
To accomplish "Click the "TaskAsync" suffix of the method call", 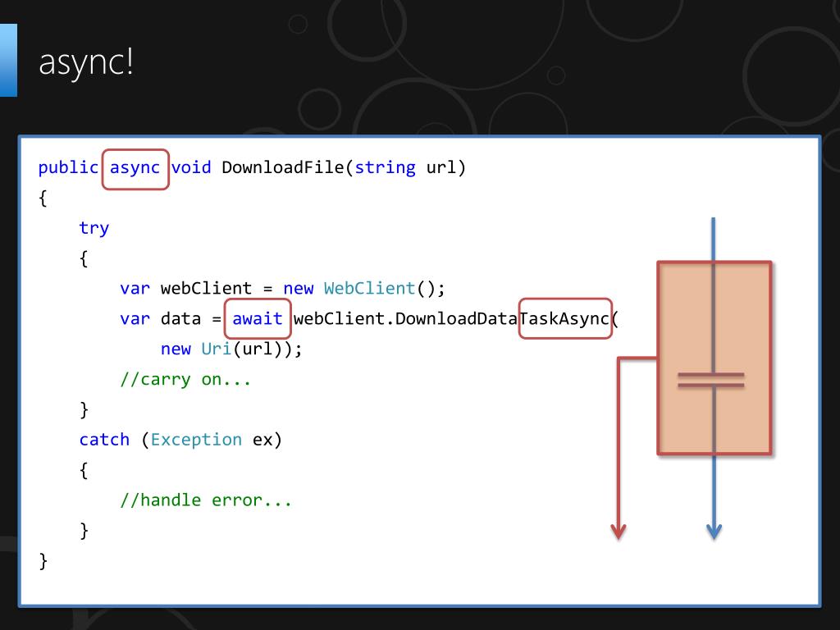I will (x=564, y=319).
